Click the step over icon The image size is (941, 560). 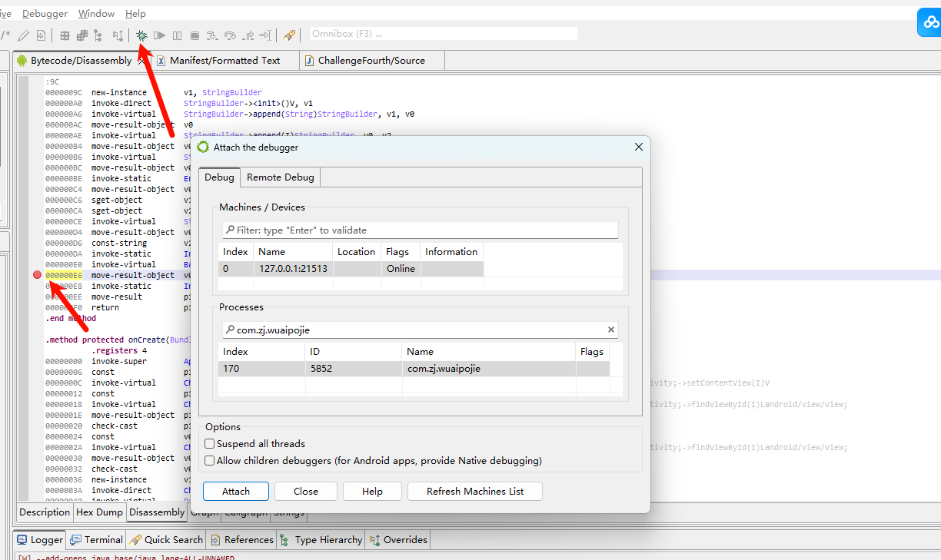tap(230, 35)
